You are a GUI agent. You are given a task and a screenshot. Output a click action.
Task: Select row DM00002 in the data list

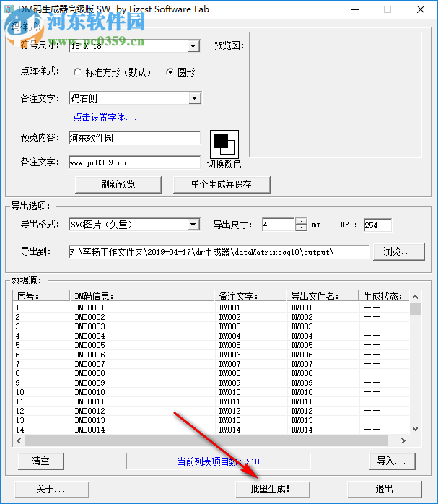[x=211, y=317]
